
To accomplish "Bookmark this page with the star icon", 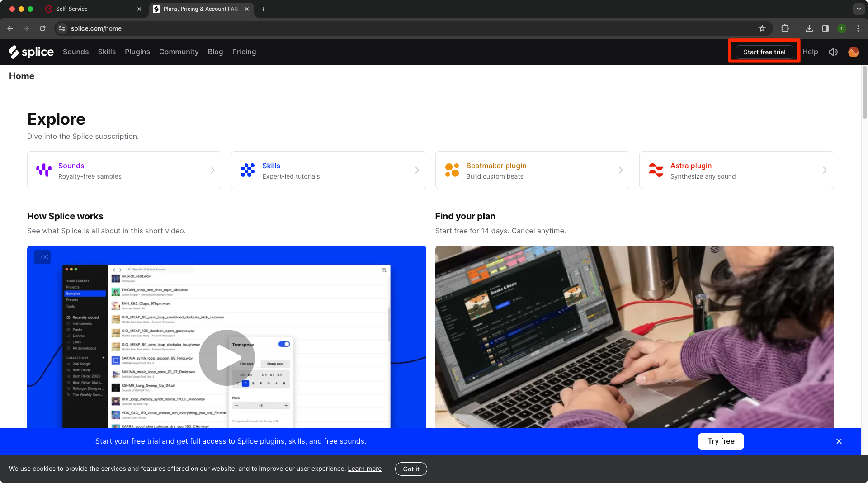I will pos(762,28).
